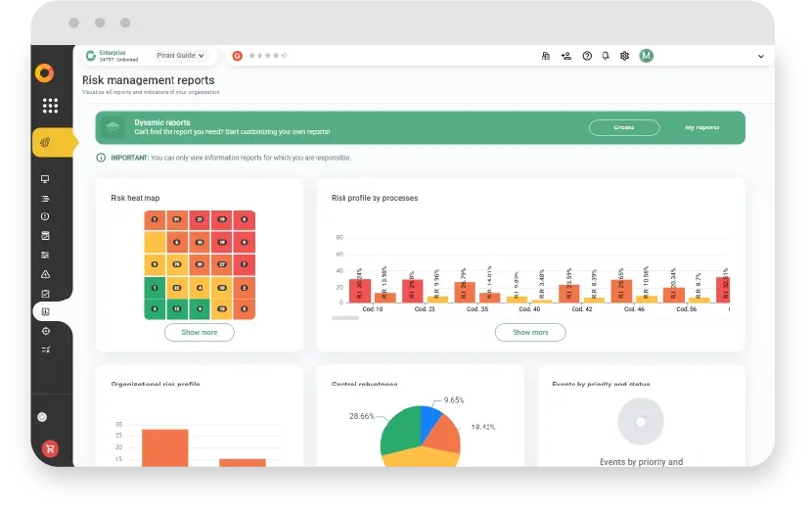This screenshot has height=513, width=812.
Task: Click the add user icon
Action: [566, 56]
